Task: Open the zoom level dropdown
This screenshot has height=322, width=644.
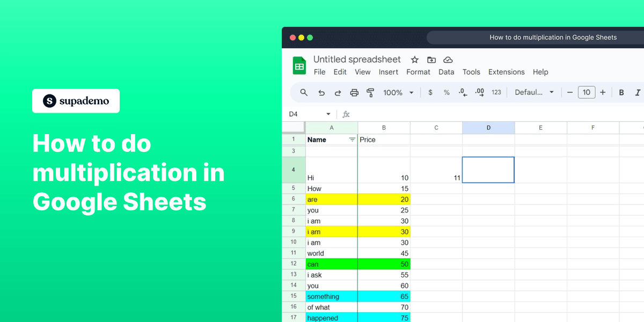Action: coord(398,92)
